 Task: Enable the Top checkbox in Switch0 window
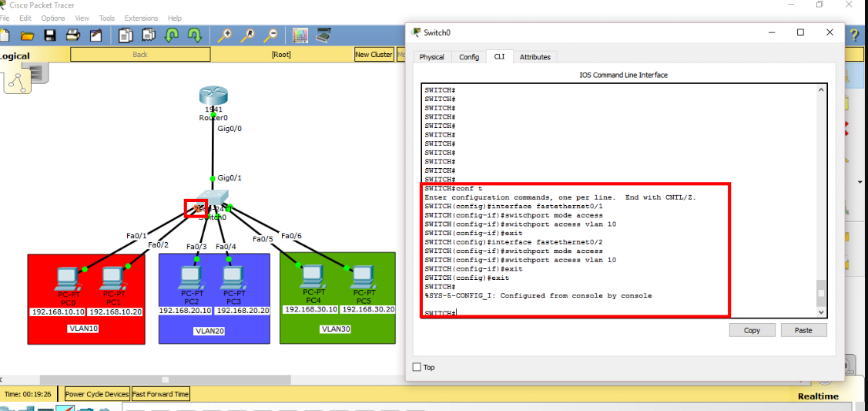(417, 367)
